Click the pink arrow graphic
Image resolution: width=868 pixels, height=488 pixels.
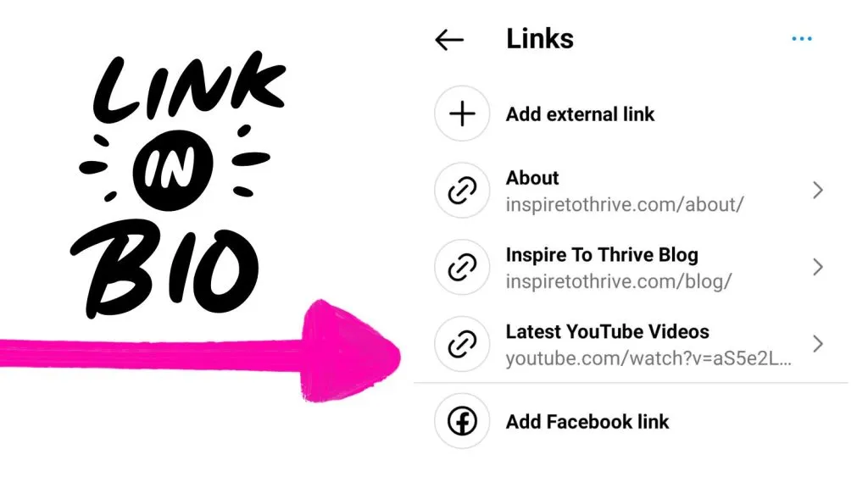200,351
